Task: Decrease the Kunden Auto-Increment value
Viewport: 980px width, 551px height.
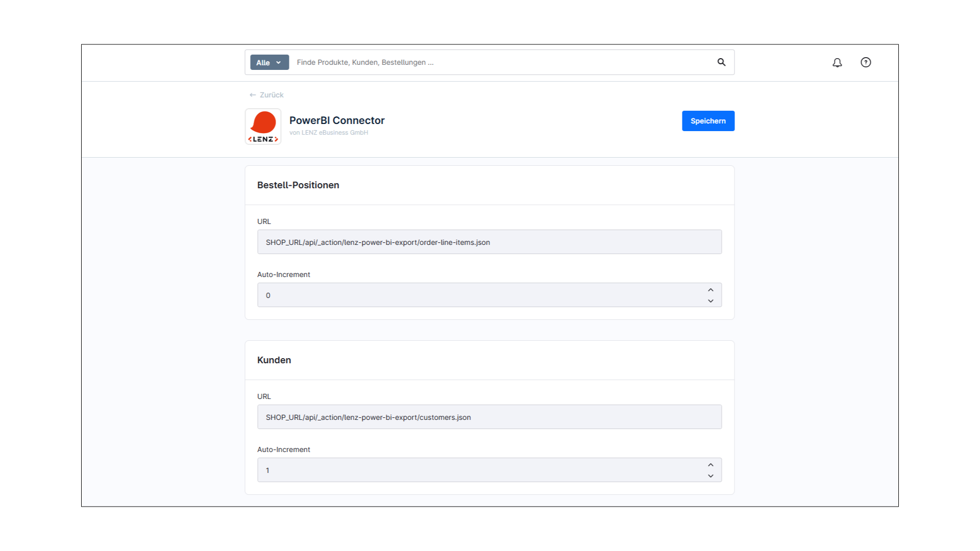Action: tap(710, 476)
